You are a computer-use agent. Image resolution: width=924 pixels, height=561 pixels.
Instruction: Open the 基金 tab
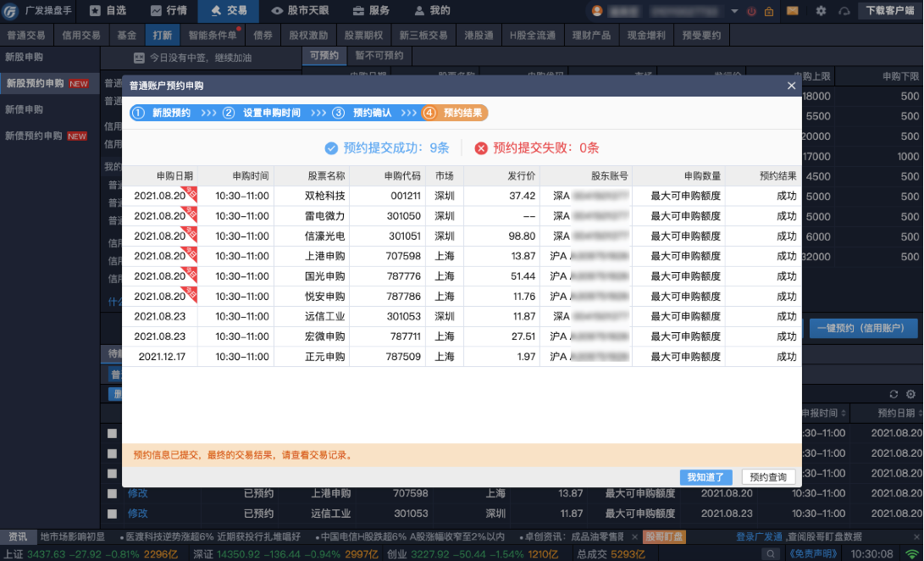point(127,36)
